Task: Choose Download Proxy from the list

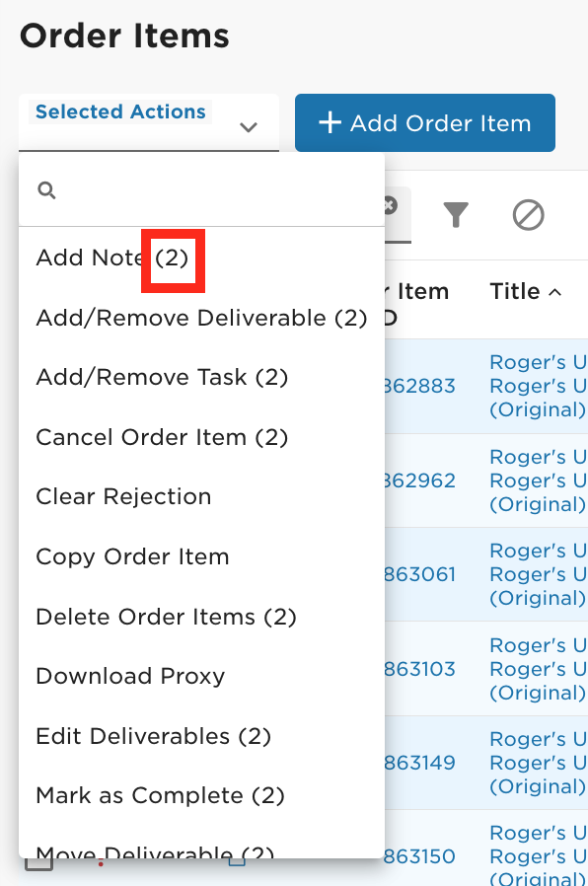Action: pos(130,676)
